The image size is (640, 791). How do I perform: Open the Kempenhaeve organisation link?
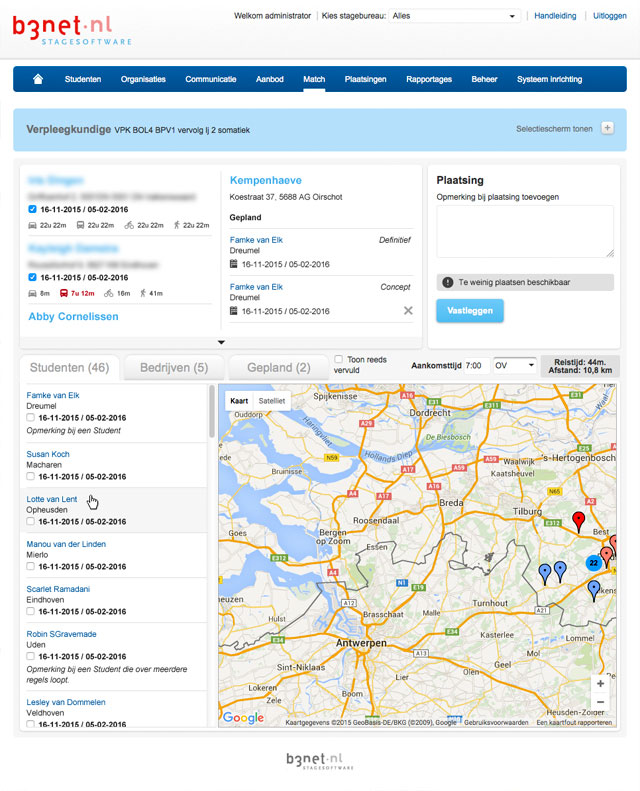266,180
